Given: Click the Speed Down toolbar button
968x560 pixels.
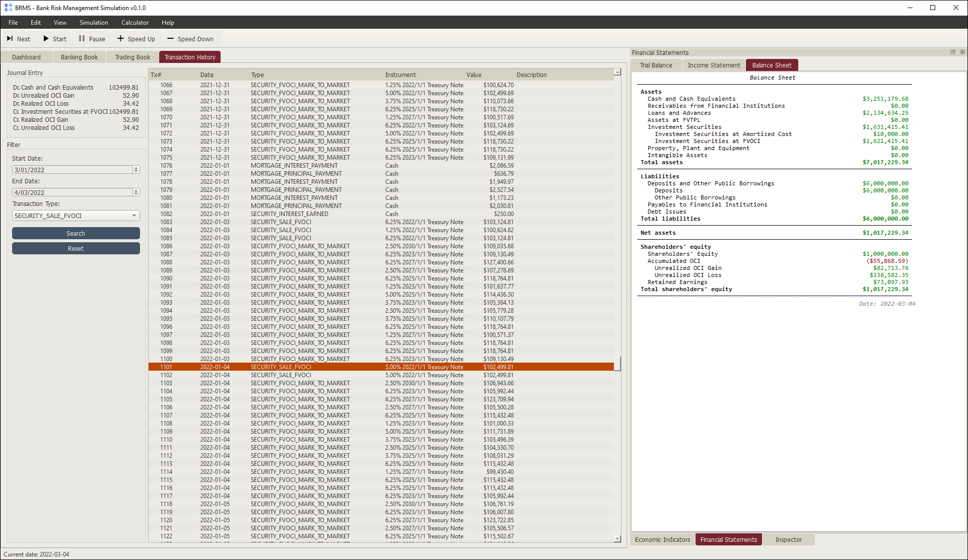Looking at the screenshot, I should pyautogui.click(x=190, y=39).
